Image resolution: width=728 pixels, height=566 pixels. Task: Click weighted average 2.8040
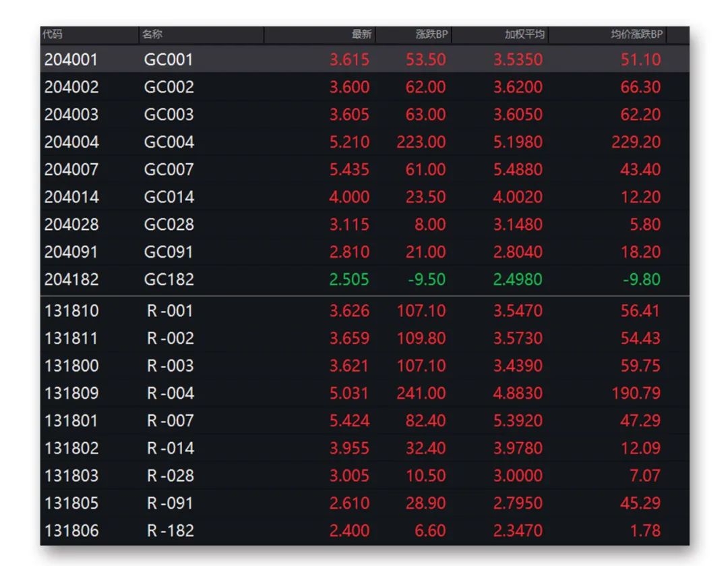518,252
